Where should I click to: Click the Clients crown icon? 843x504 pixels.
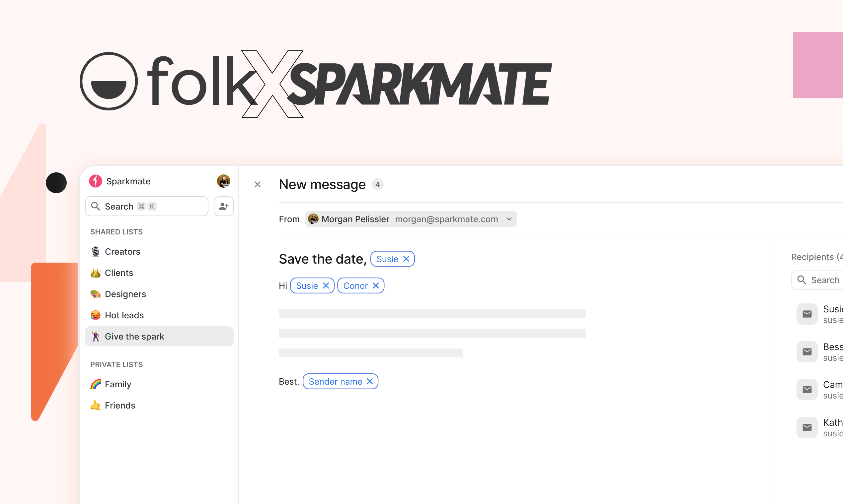(96, 273)
